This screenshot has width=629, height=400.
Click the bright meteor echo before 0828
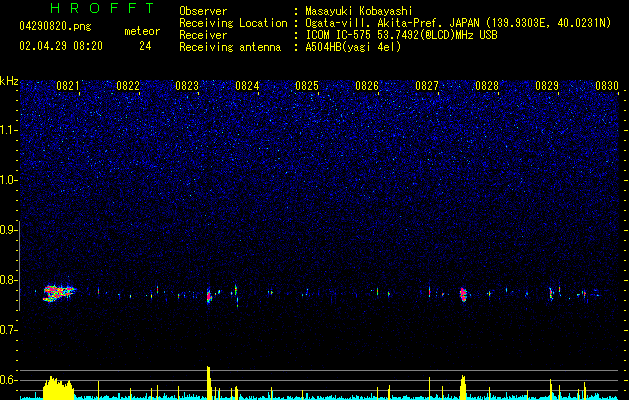pos(463,294)
